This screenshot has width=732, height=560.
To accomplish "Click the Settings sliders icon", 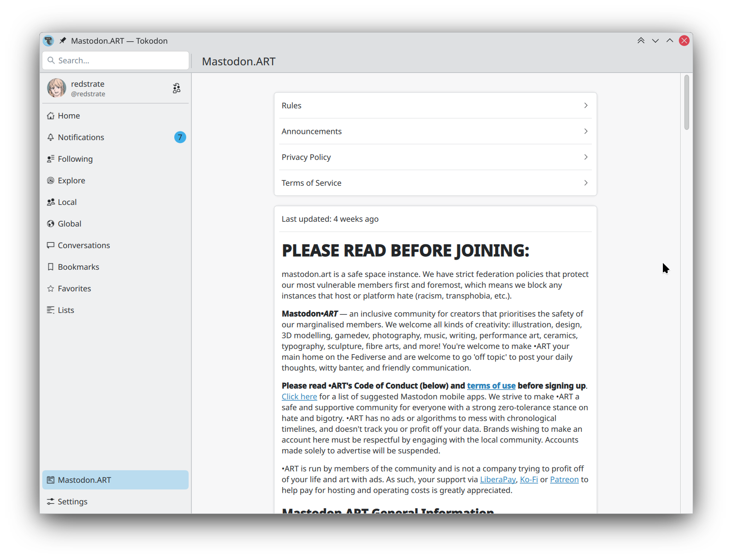I will pyautogui.click(x=50, y=501).
